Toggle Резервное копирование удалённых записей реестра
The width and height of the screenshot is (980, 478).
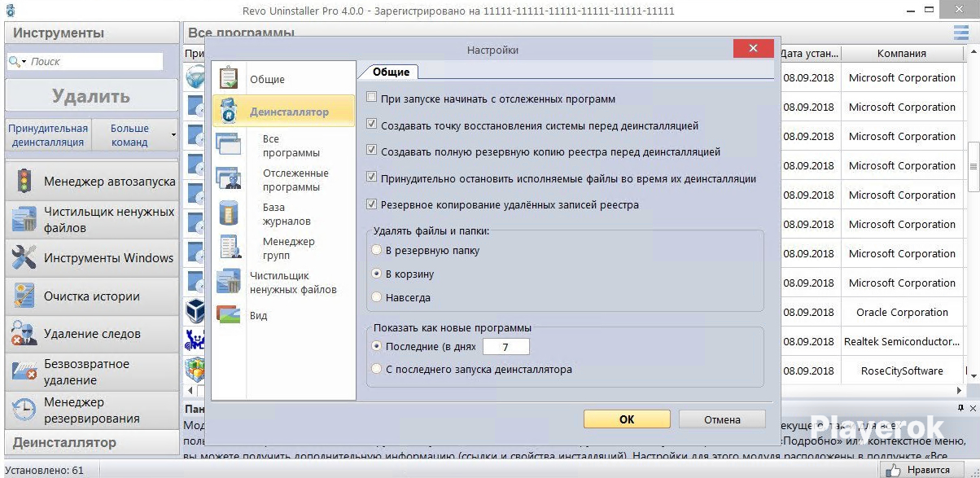pyautogui.click(x=372, y=204)
